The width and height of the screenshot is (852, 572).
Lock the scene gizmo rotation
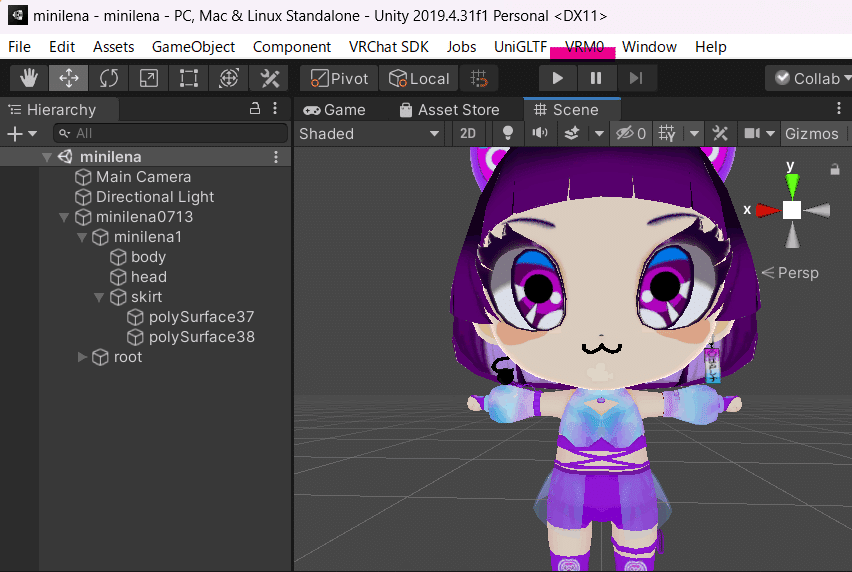point(835,169)
